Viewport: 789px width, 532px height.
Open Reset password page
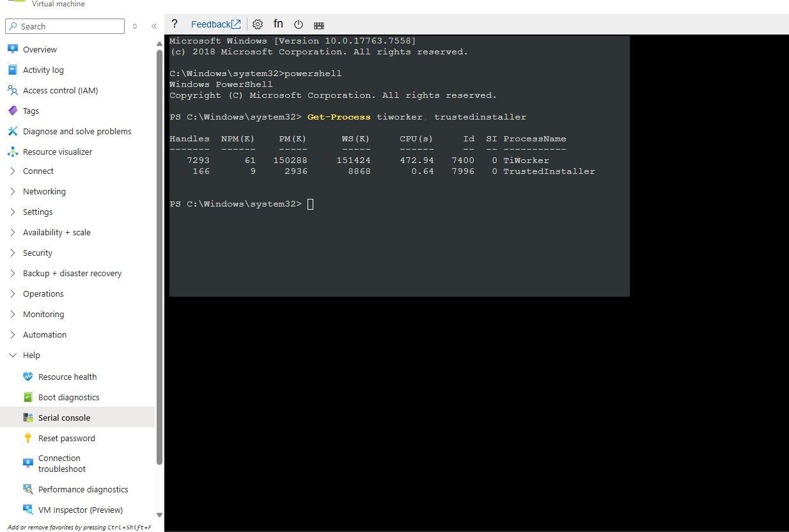[66, 438]
